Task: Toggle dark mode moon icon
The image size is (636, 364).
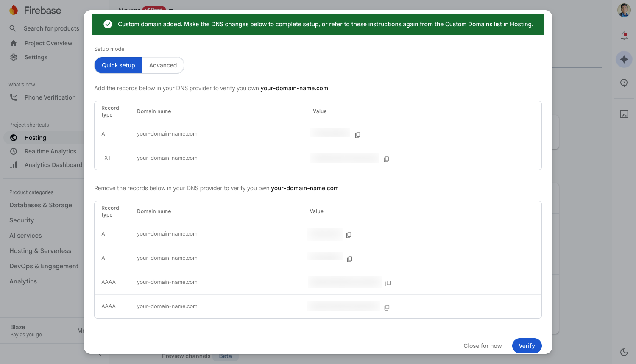Action: click(x=624, y=352)
